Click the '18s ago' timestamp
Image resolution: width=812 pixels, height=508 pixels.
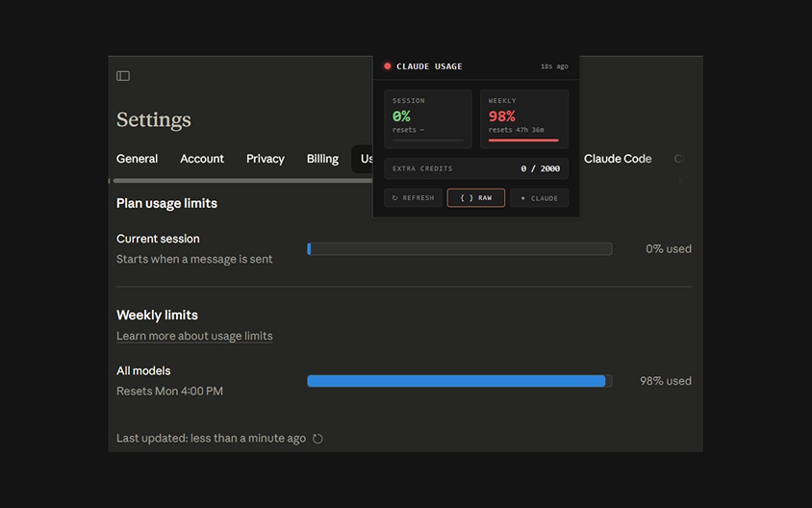tap(554, 66)
